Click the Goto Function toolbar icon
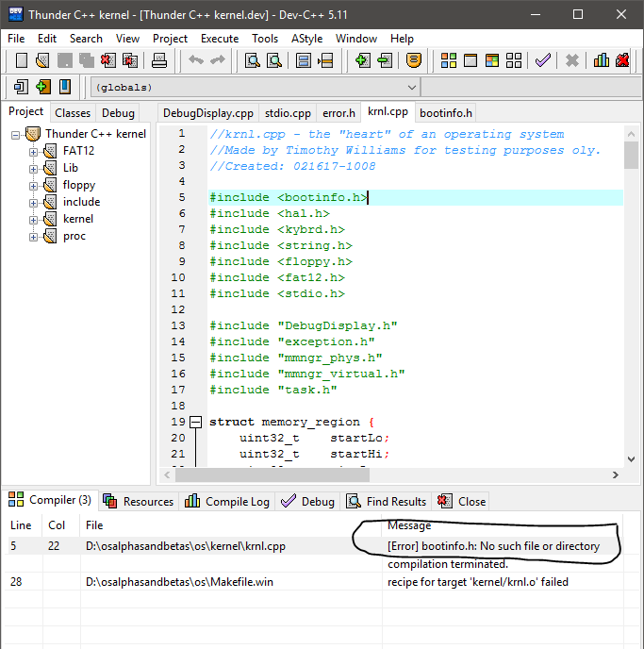644x649 pixels. pos(304,60)
